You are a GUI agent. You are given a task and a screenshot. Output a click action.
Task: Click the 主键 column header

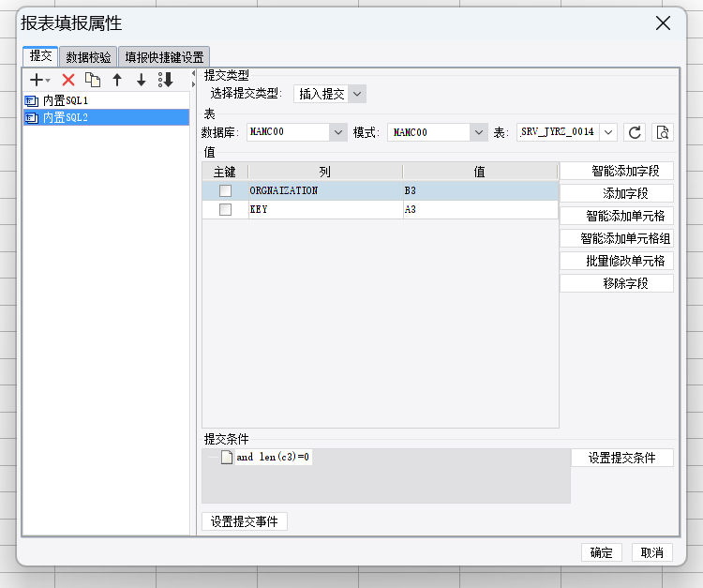tap(225, 172)
